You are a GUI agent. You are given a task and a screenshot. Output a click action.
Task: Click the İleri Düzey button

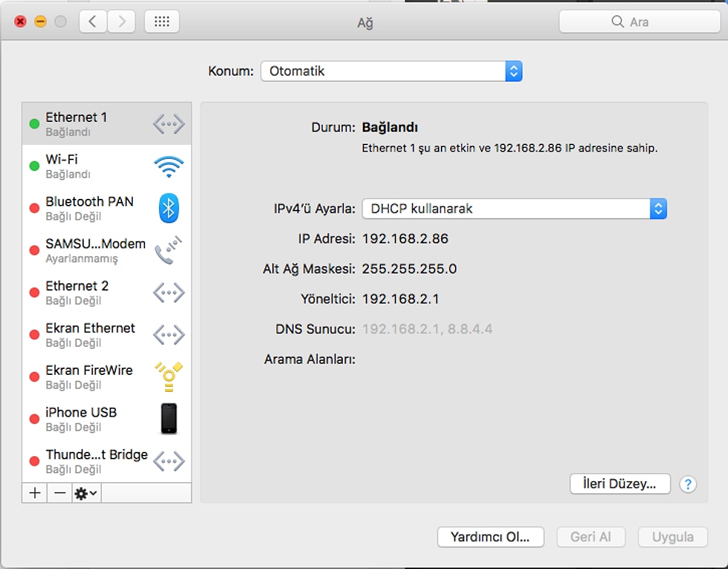pos(619,484)
